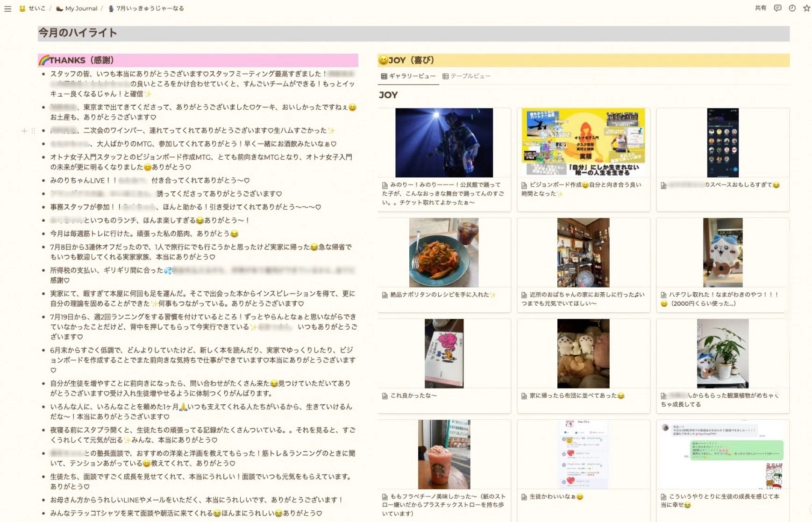Open the green chat message screenshot
812x522 pixels.
(723, 454)
